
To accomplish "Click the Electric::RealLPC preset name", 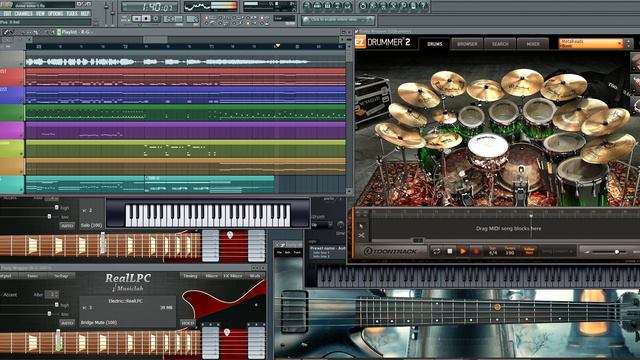I will [125, 301].
